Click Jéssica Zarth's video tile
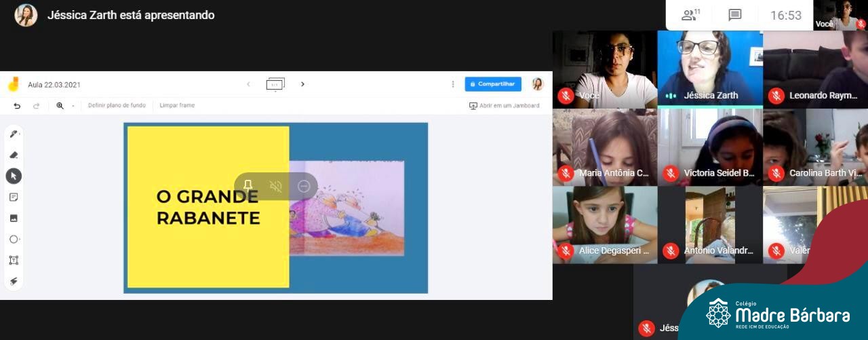 (x=710, y=68)
